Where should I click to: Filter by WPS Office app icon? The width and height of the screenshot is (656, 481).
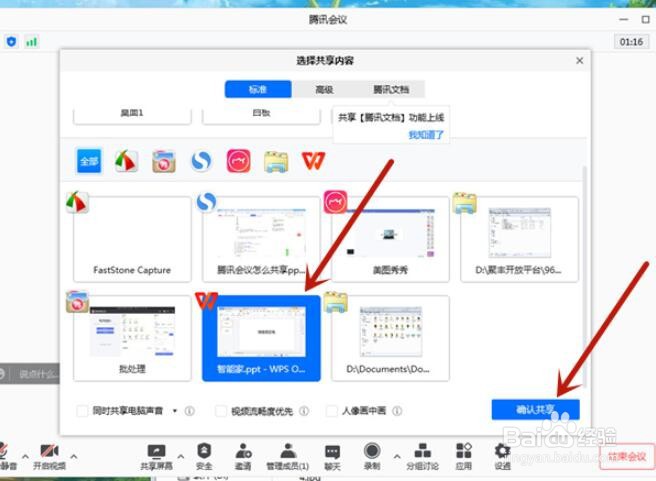coord(313,161)
